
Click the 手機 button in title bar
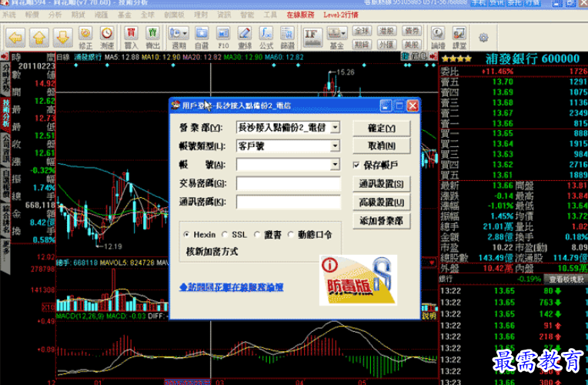pyautogui.click(x=479, y=3)
